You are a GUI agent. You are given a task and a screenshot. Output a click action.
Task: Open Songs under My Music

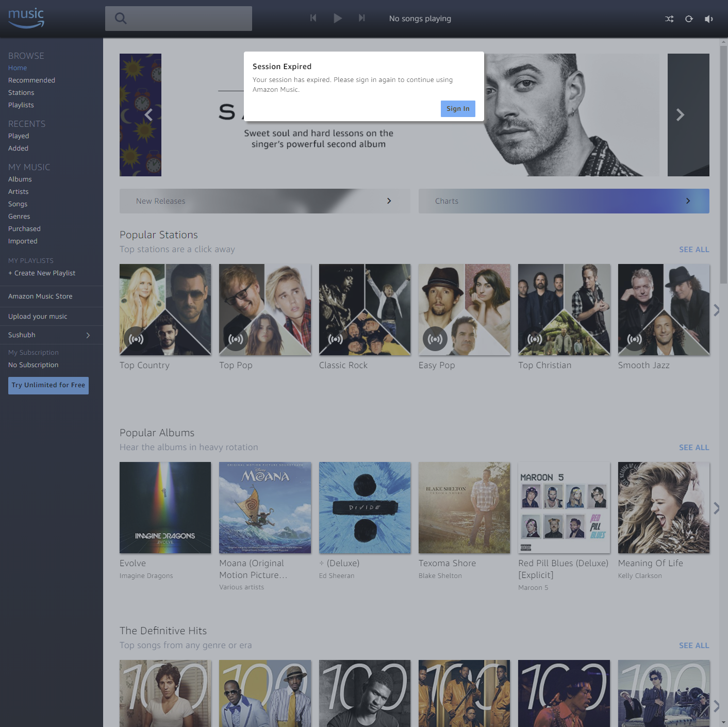pyautogui.click(x=18, y=204)
